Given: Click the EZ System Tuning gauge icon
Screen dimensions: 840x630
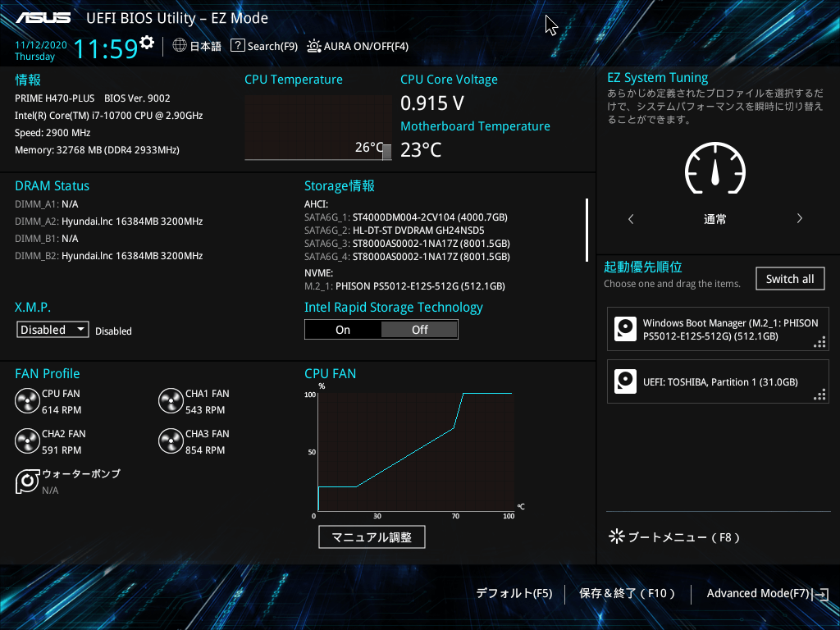Looking at the screenshot, I should pos(715,168).
